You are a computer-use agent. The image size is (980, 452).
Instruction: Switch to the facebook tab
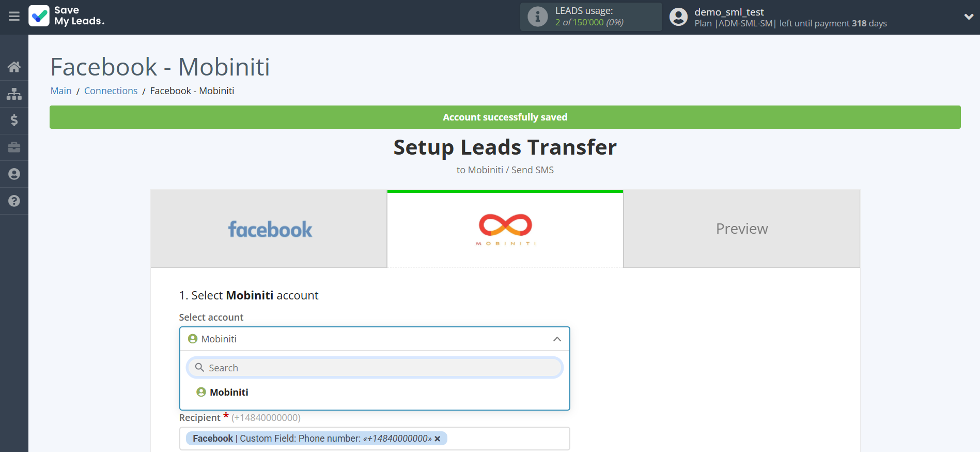pyautogui.click(x=269, y=229)
